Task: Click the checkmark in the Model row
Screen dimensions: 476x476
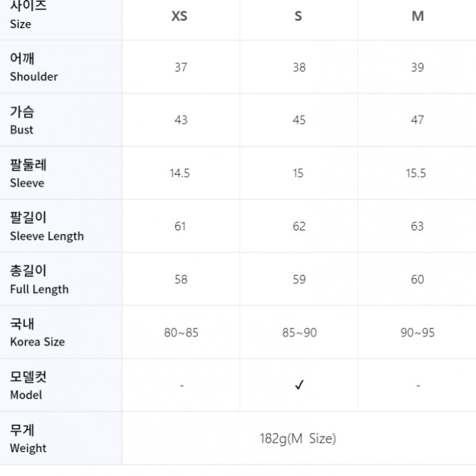Action: point(299,386)
